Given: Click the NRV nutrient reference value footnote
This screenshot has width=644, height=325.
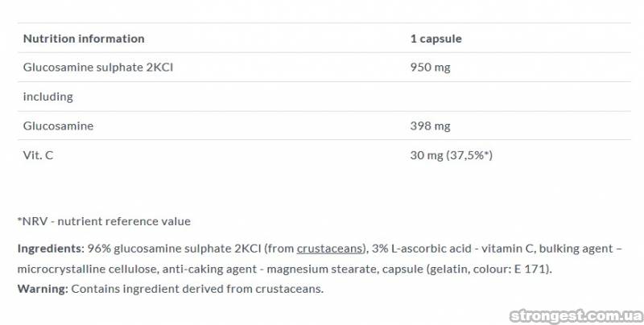Looking at the screenshot, I should pos(104,221).
